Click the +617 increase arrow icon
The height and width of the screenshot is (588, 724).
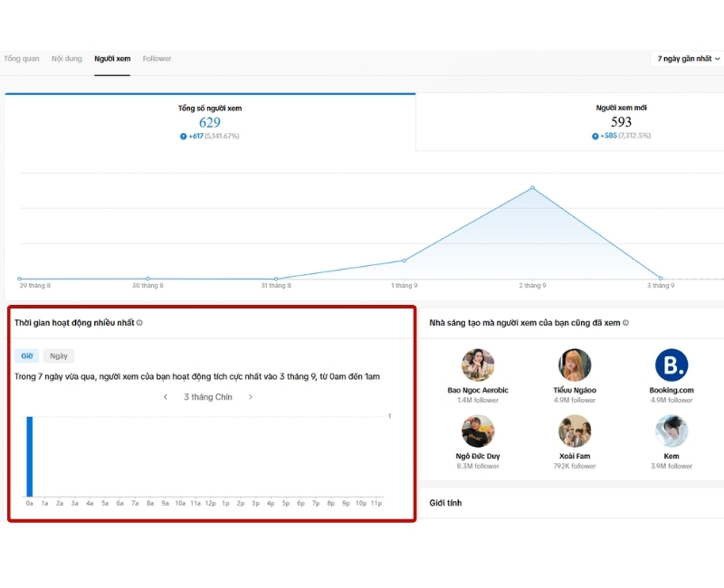click(184, 137)
